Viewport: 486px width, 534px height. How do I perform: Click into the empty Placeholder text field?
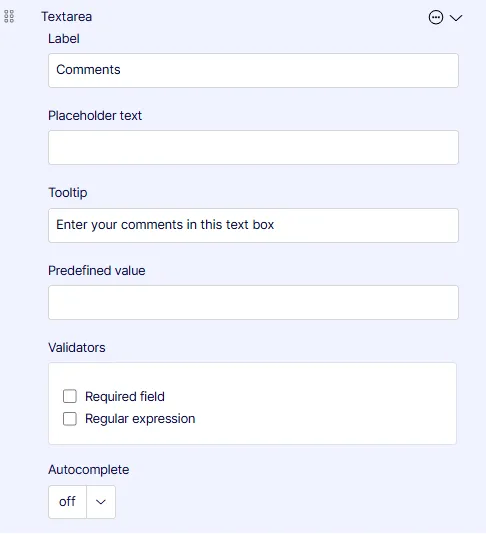tap(253, 147)
